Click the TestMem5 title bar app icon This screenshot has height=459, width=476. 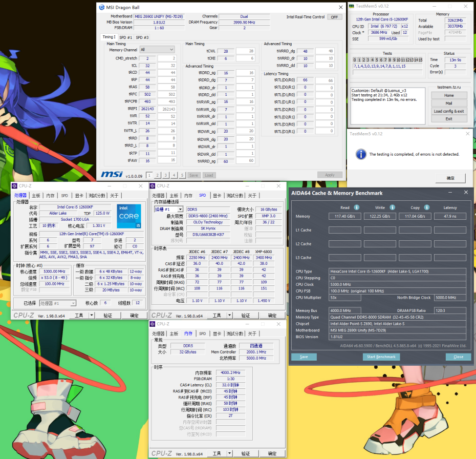pos(352,5)
